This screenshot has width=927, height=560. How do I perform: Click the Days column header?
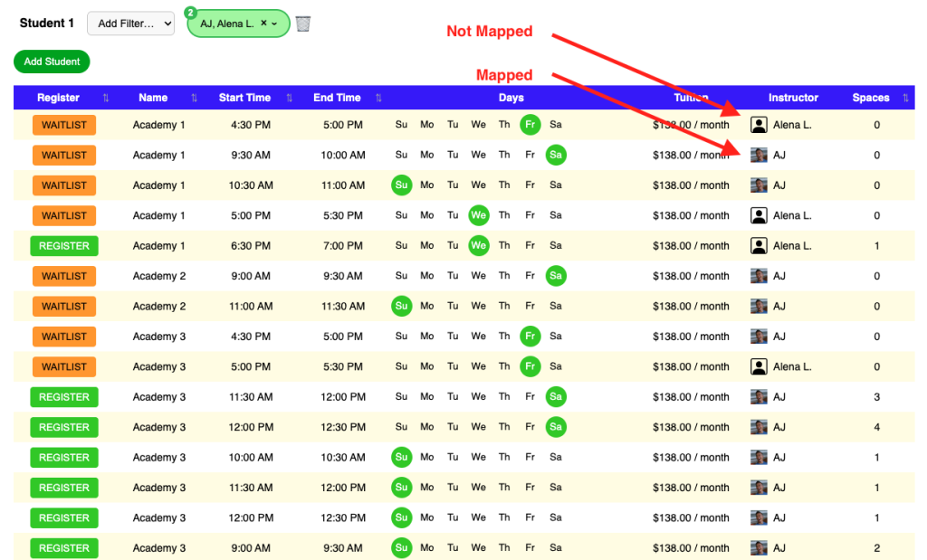[x=511, y=98]
